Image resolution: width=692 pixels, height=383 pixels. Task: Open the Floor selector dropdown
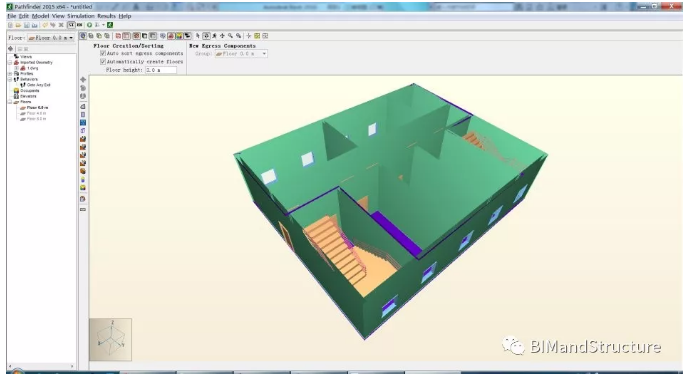click(x=51, y=38)
